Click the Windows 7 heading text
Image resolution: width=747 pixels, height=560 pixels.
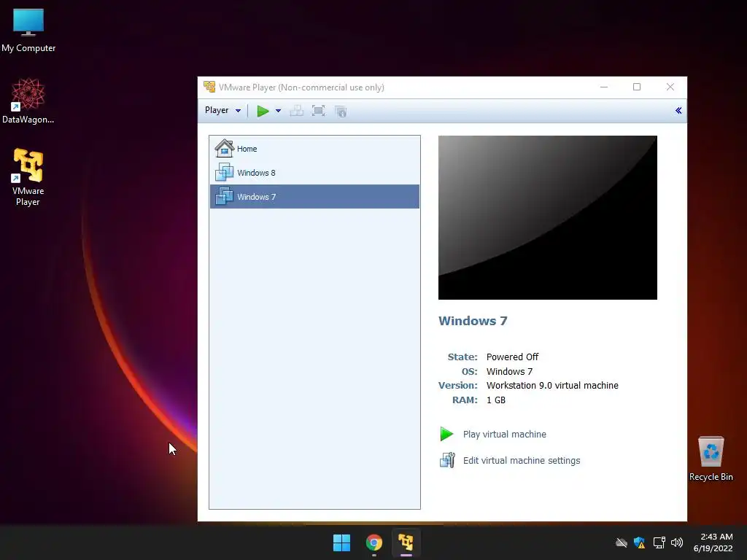pos(473,321)
